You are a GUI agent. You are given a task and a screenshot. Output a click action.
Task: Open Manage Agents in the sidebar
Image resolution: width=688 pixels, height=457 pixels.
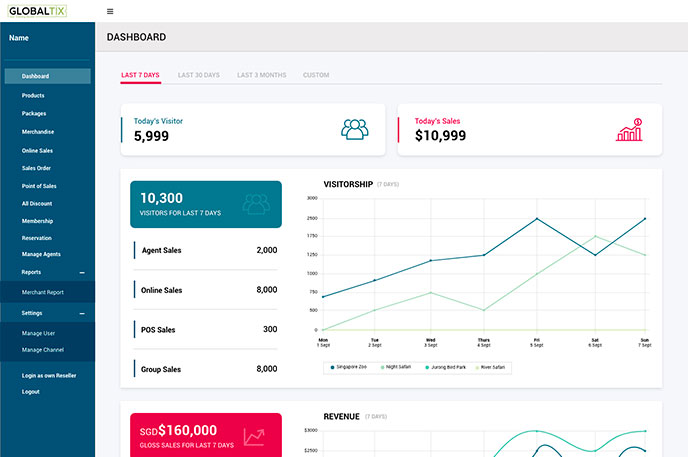(x=41, y=254)
